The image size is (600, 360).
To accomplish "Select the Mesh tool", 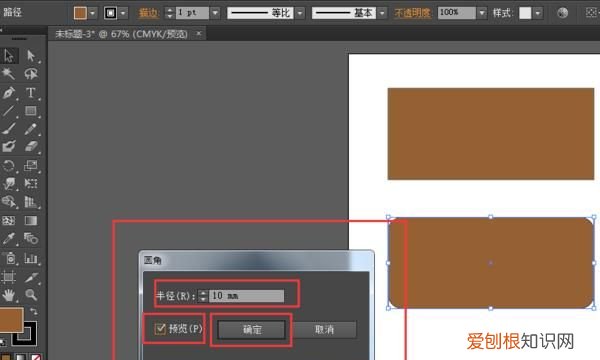I will click(8, 221).
